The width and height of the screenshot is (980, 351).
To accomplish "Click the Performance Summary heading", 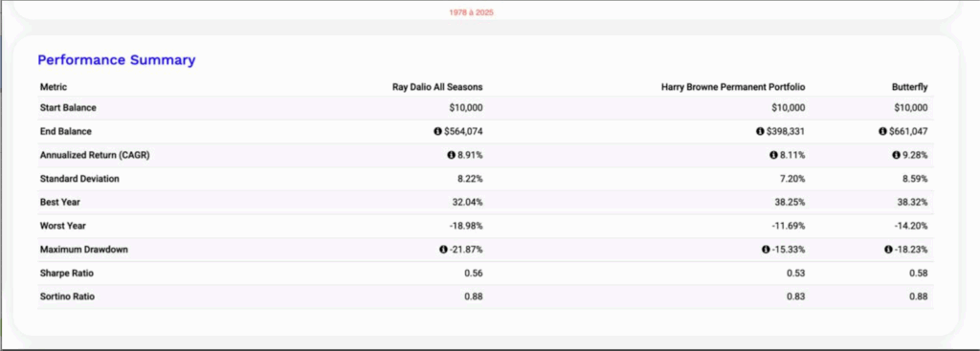I will 116,60.
